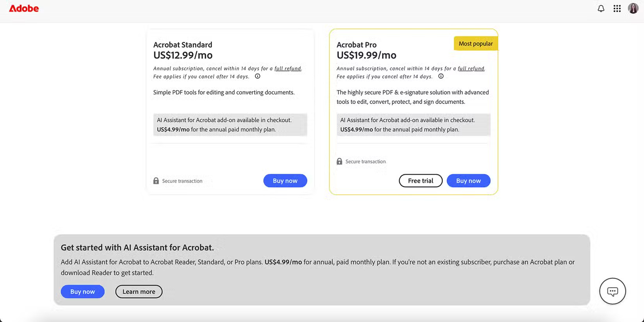Open the chat support bubble
Image resolution: width=644 pixels, height=322 pixels.
pyautogui.click(x=612, y=291)
